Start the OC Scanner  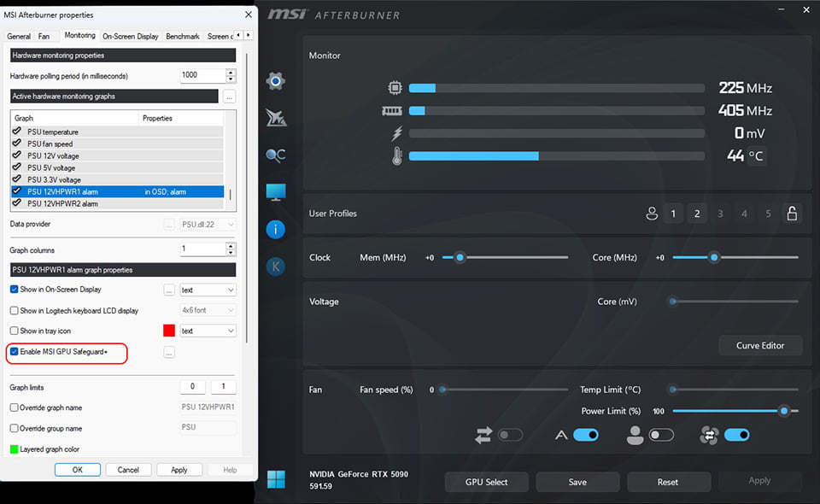[x=275, y=155]
